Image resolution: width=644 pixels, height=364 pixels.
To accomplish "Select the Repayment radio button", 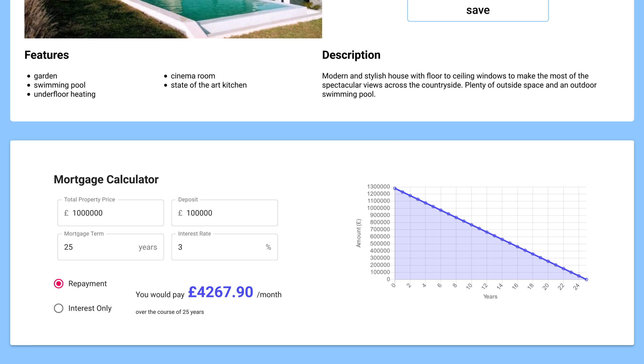I will [x=58, y=284].
